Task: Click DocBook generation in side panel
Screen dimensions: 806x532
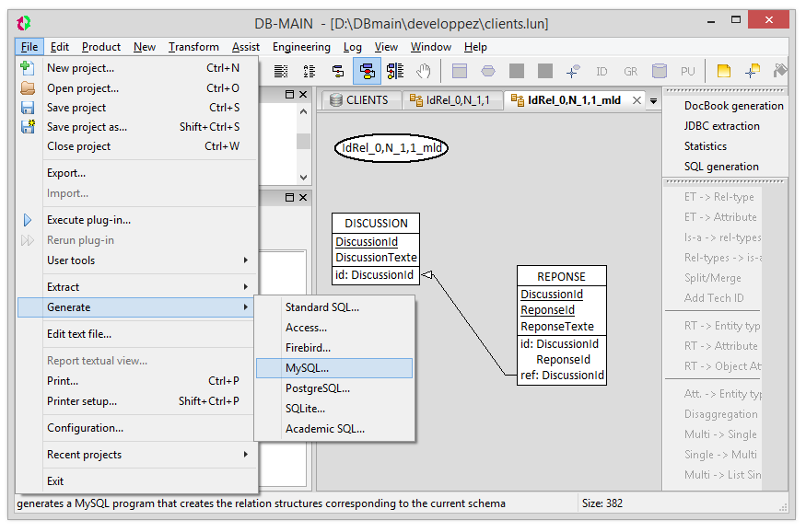Action: (x=733, y=106)
